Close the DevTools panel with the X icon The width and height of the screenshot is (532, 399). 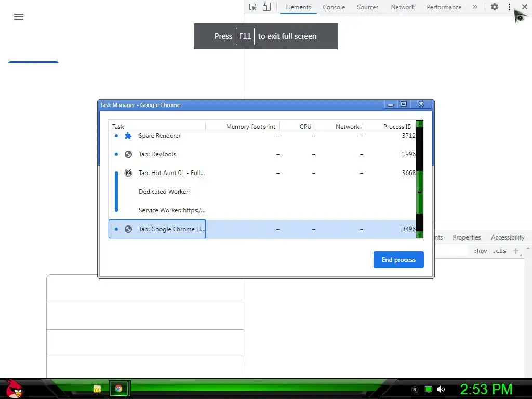pyautogui.click(x=525, y=7)
